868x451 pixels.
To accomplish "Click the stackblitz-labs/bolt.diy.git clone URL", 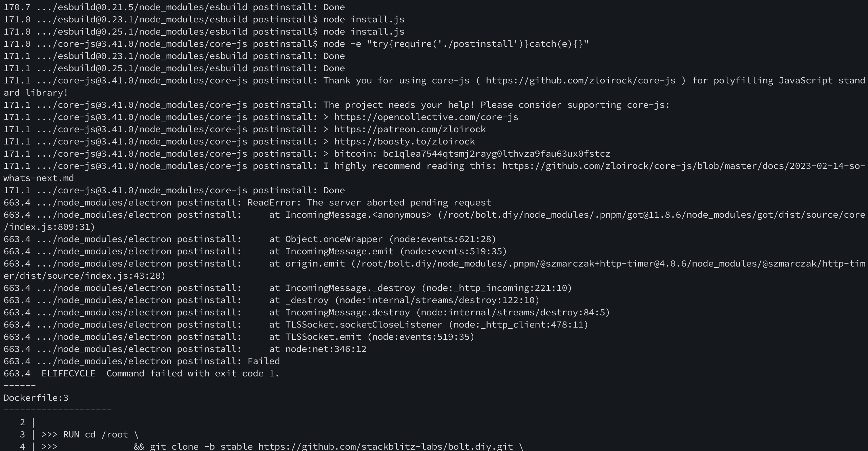I will click(x=385, y=446).
